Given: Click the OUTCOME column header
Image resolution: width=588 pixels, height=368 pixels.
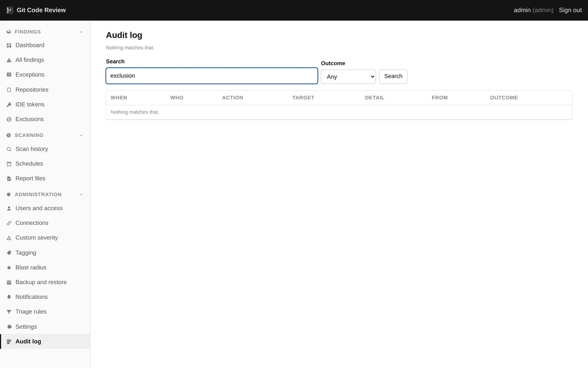Looking at the screenshot, I should pos(504,98).
